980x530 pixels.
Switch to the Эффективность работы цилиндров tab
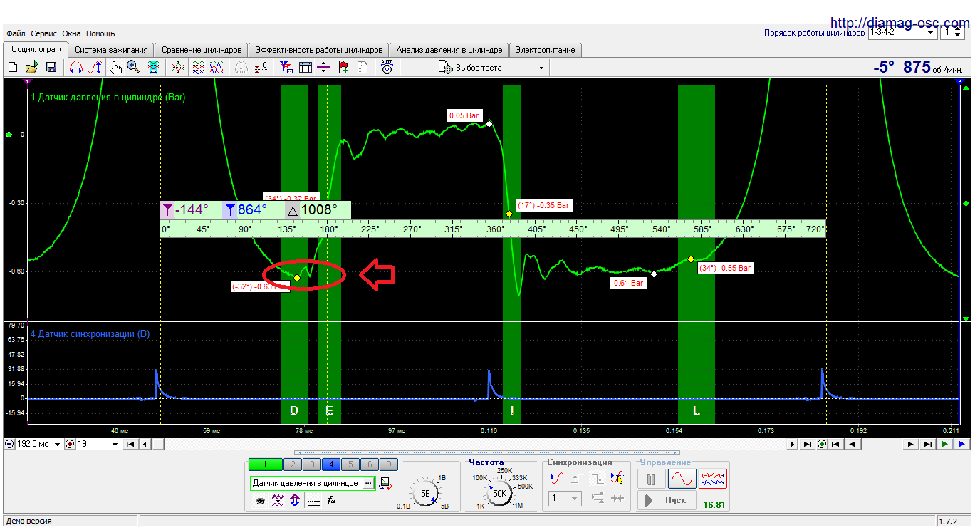point(319,50)
